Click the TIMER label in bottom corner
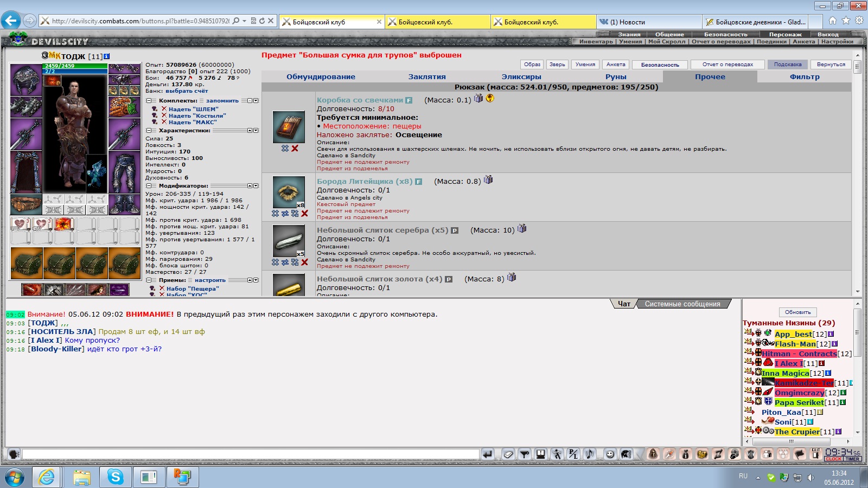 (x=852, y=459)
